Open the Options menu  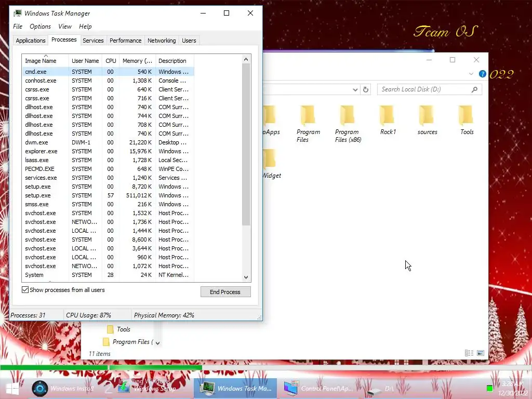pyautogui.click(x=40, y=26)
